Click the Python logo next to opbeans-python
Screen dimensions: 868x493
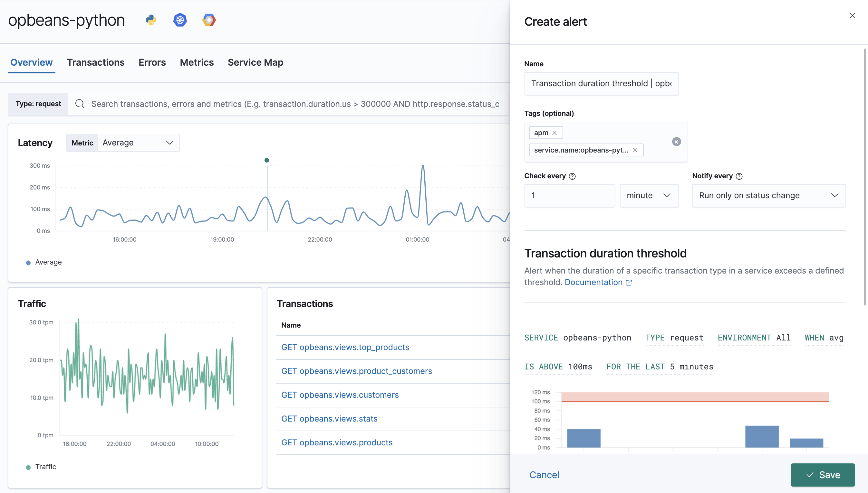151,20
